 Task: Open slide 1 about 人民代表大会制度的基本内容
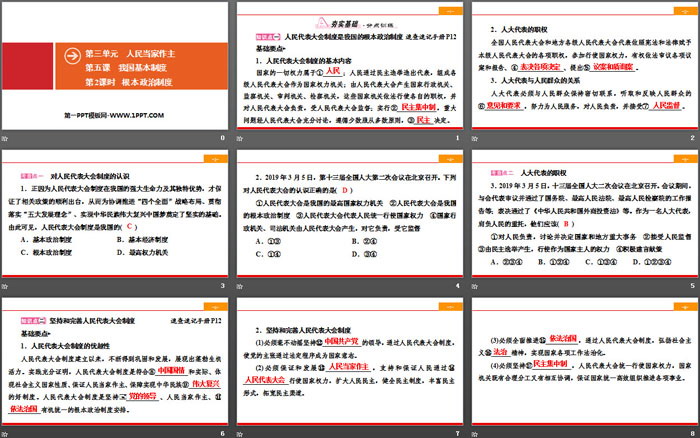coord(350,66)
